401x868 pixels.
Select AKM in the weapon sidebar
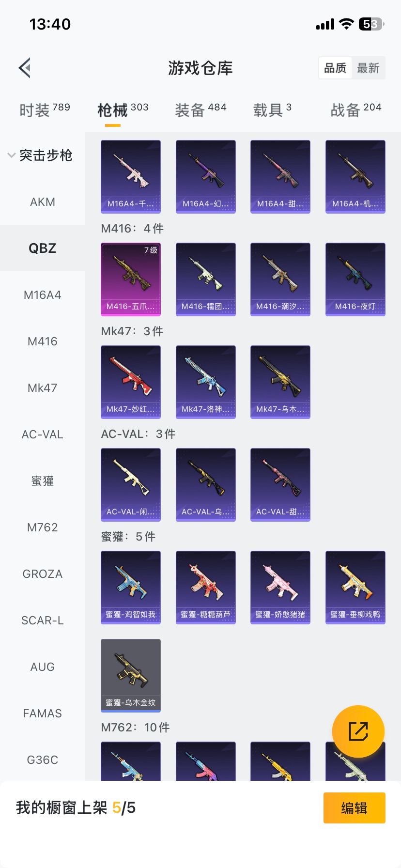[43, 202]
